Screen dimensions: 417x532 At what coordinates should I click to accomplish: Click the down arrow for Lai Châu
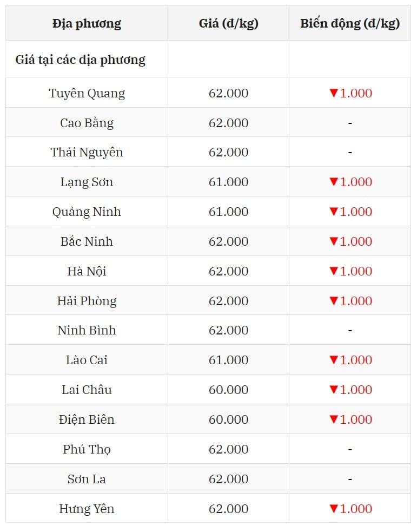point(334,390)
